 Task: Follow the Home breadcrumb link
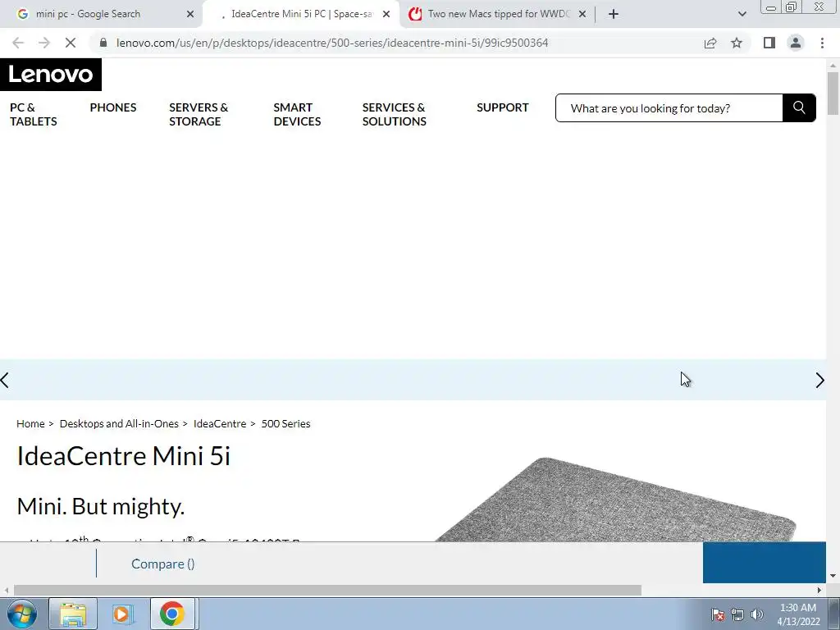30,424
